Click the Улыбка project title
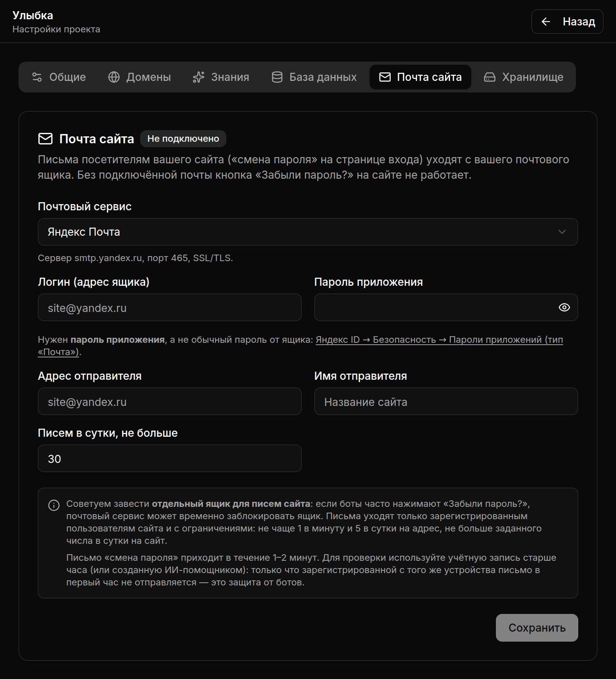The image size is (616, 679). (33, 15)
